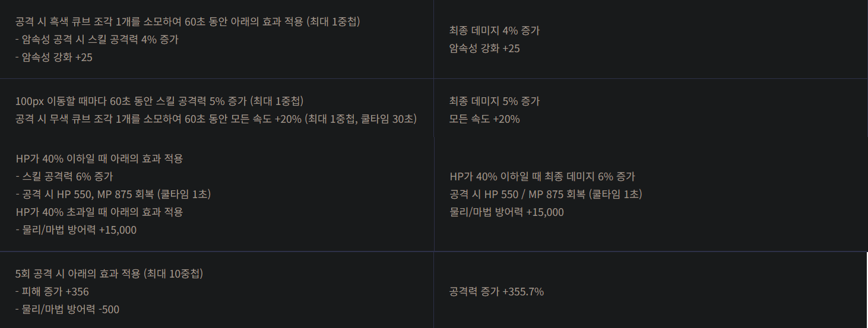Select the standalone 모든 속도 +20% summary line
This screenshot has width=868, height=328.
click(x=484, y=119)
